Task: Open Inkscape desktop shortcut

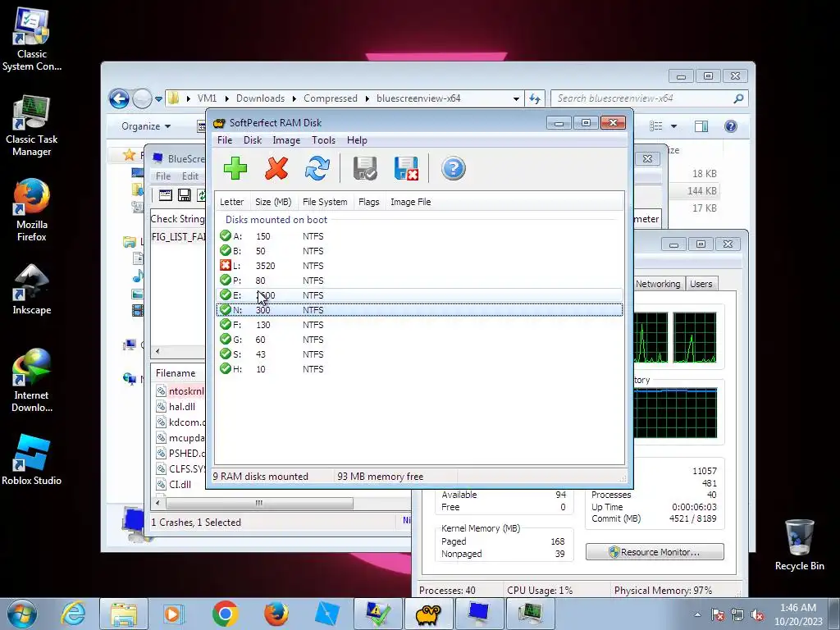Action: pyautogui.click(x=32, y=290)
